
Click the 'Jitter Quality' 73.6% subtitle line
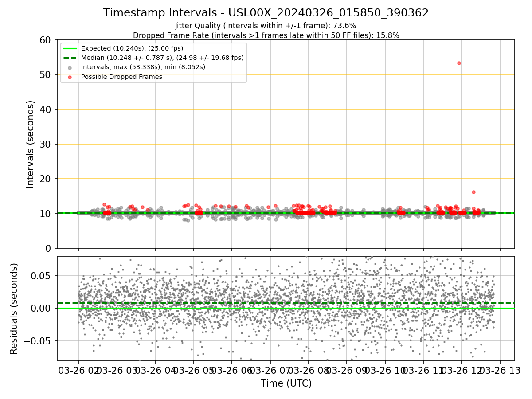[x=266, y=26]
